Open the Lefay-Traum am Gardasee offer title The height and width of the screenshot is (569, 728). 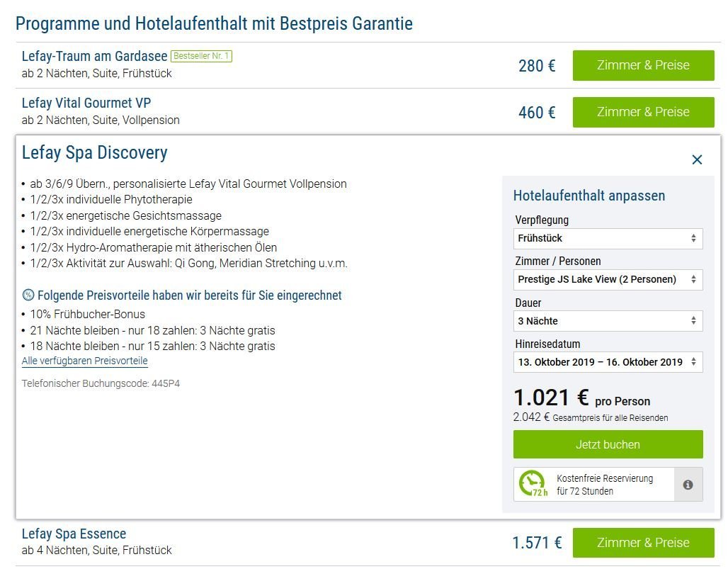(x=94, y=57)
